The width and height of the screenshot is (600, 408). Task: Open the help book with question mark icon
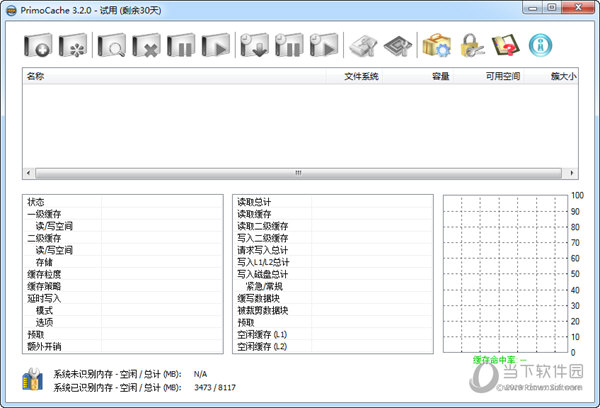(x=506, y=45)
